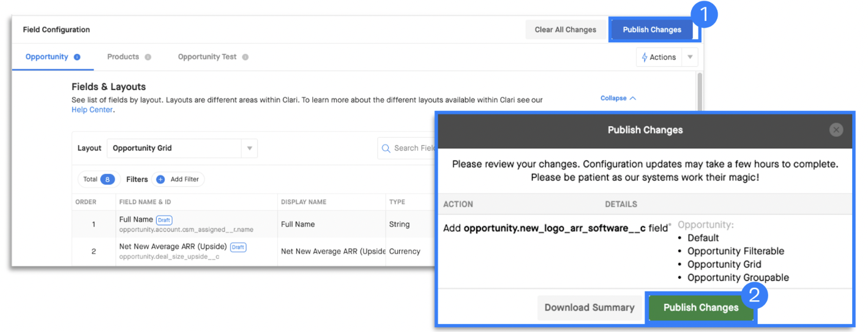Click the info icon next to Opportunity Test
Screen dimensions: 868x332
coord(245,57)
